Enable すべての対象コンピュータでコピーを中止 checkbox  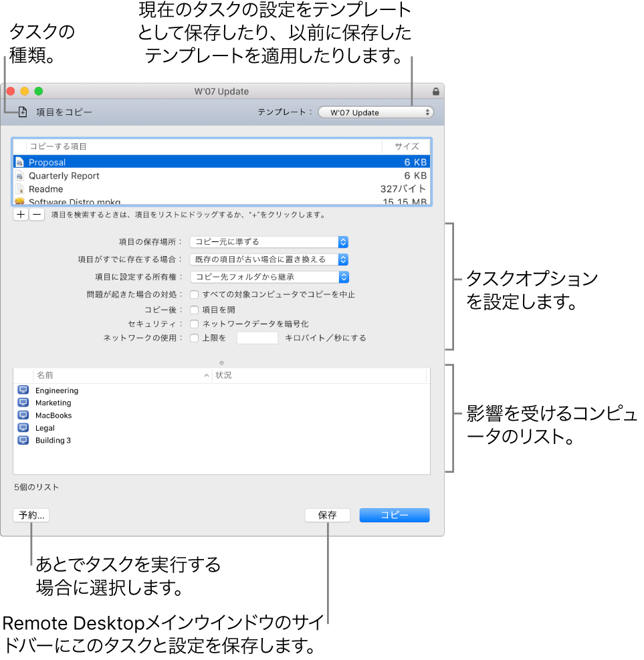[x=194, y=294]
